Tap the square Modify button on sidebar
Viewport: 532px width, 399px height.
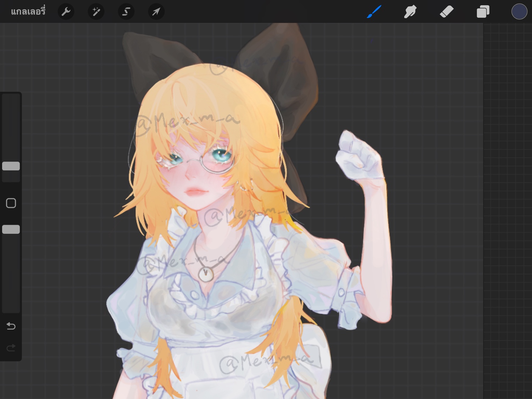11,203
